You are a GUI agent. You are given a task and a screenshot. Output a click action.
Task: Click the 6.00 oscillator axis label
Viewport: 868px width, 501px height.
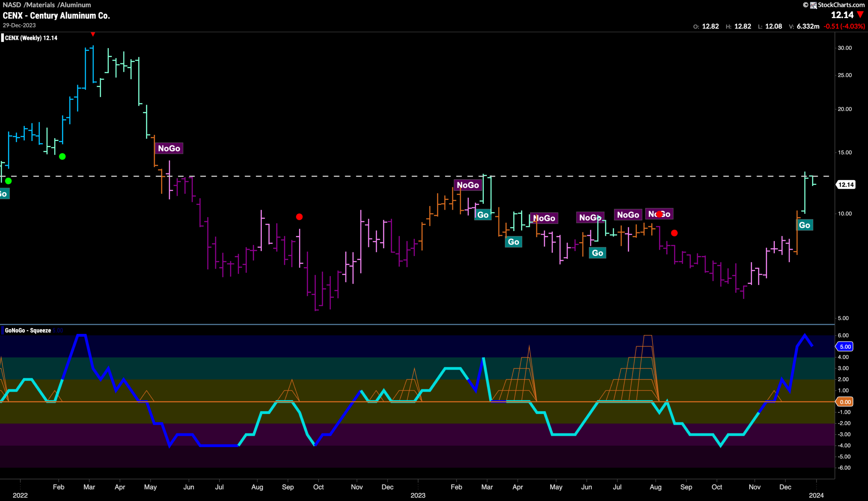coord(843,335)
